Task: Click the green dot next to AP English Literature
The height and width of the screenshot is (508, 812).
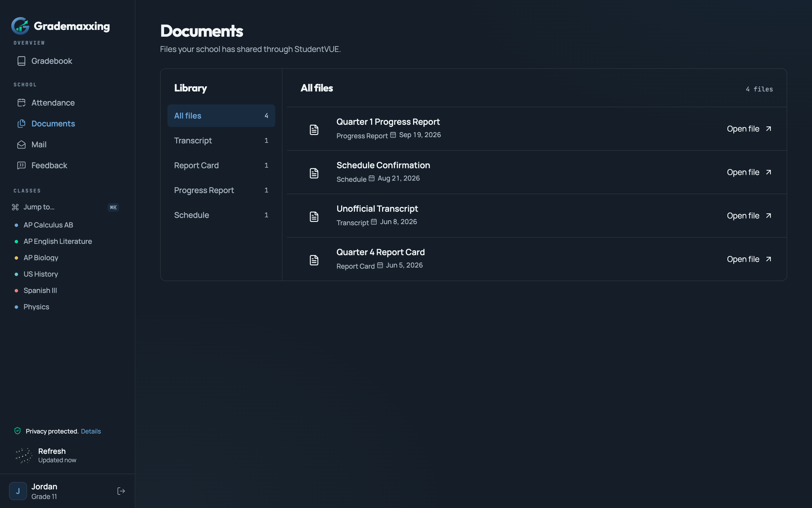Action: tap(16, 242)
